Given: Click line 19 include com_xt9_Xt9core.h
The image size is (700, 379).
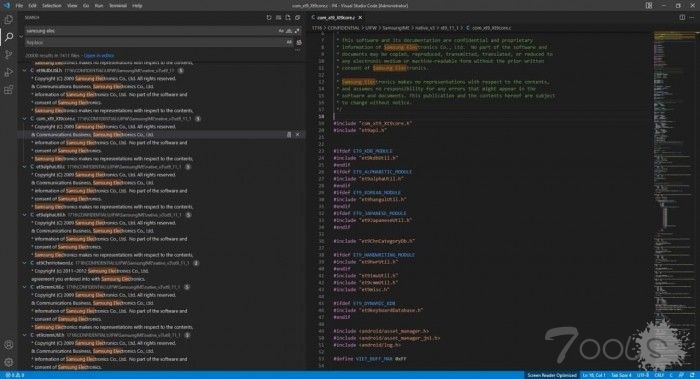Looking at the screenshot, I should [372, 123].
